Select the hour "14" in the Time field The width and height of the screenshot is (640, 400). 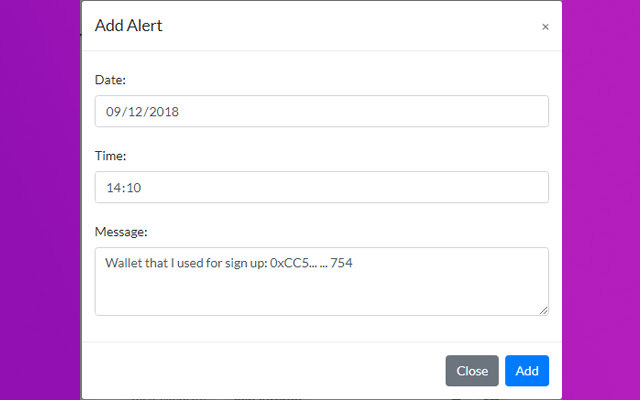[x=114, y=187]
